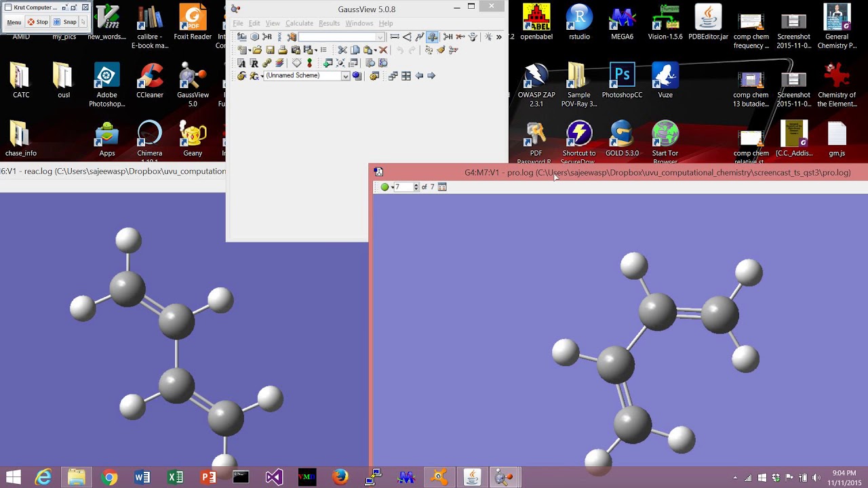Click the Stop button in Krut recorder
The width and height of the screenshot is (868, 488).
(x=38, y=22)
